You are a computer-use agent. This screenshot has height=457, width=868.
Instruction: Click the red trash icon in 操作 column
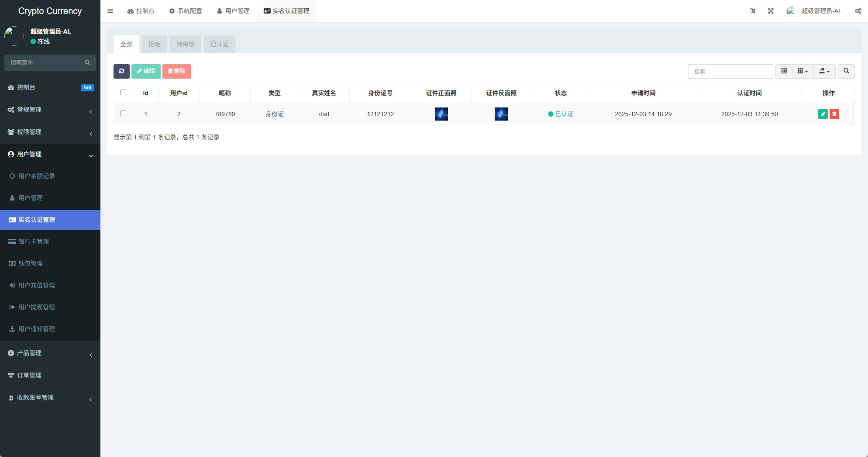(x=834, y=114)
